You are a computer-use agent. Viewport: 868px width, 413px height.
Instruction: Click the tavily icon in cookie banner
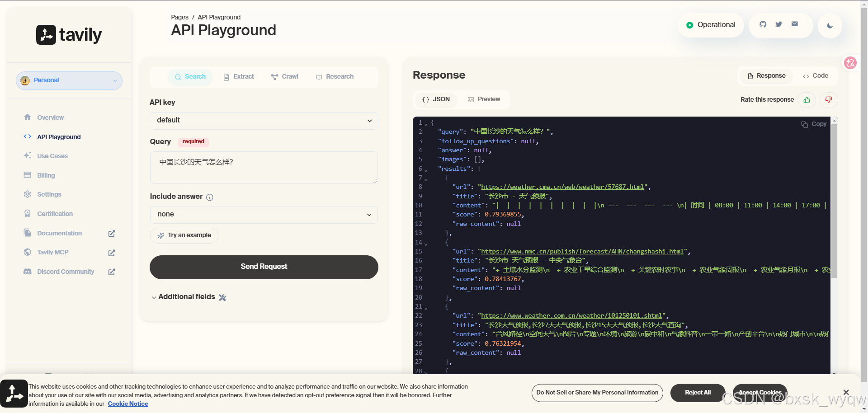pyautogui.click(x=14, y=394)
